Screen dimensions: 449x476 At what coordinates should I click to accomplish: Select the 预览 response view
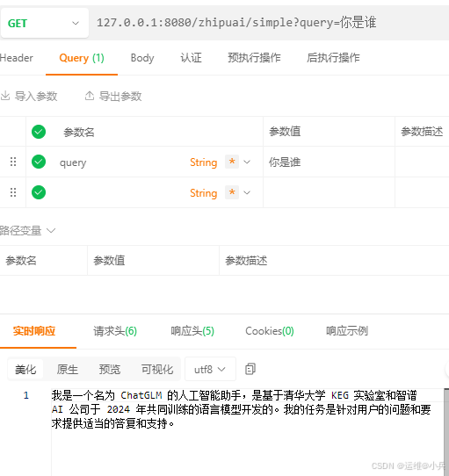pyautogui.click(x=110, y=369)
